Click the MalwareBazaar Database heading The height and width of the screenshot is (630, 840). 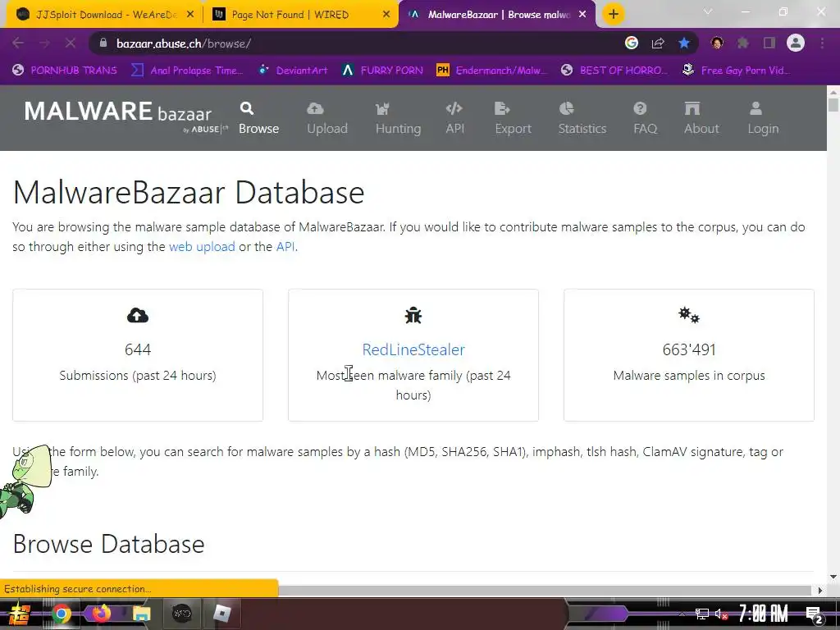tap(189, 192)
